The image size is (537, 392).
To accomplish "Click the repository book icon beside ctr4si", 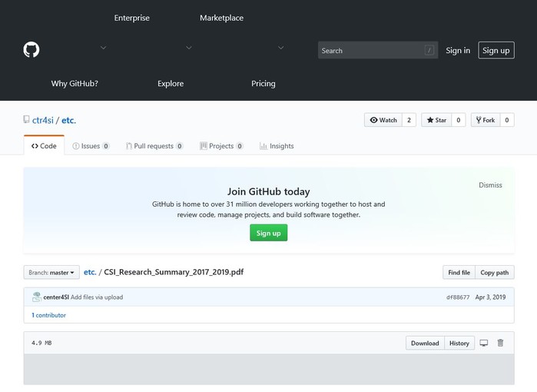I will coord(26,119).
